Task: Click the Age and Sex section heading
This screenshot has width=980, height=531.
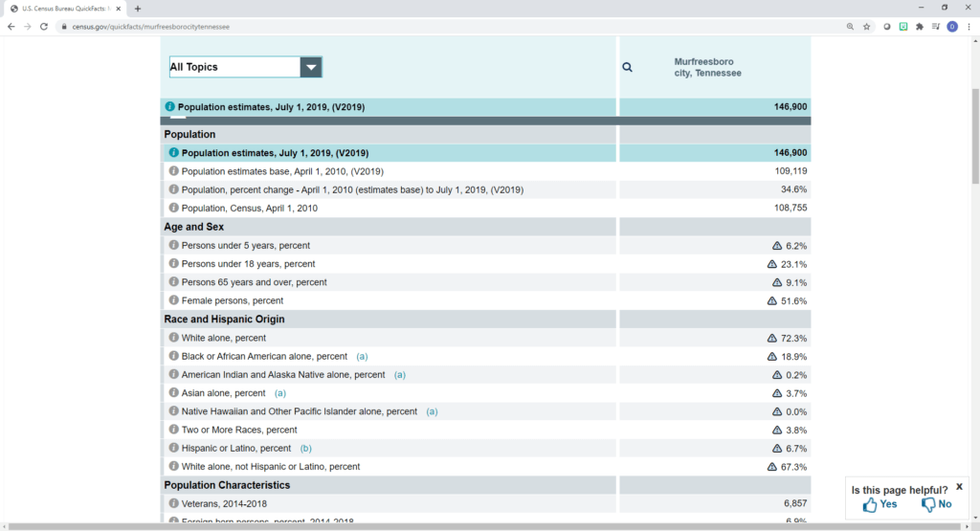Action: click(x=193, y=227)
